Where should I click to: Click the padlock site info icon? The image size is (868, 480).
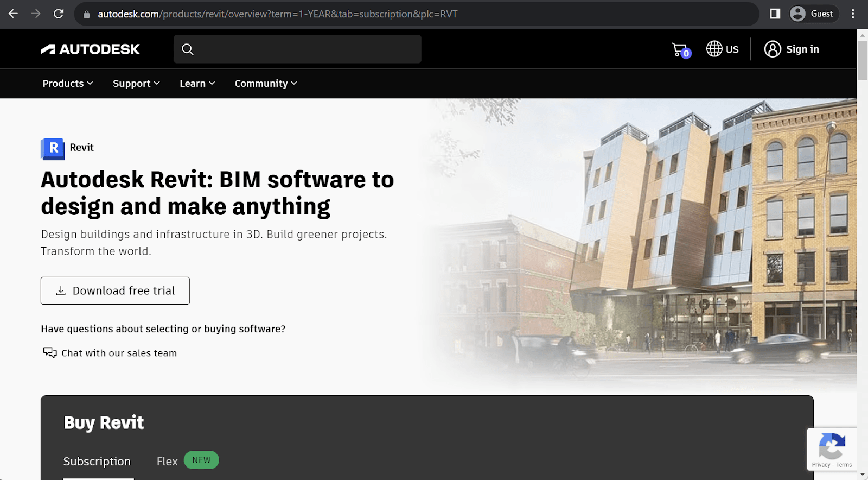pos(86,14)
